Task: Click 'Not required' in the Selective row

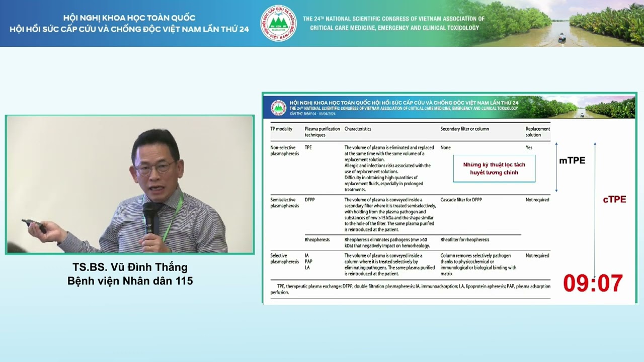Action: pos(537,255)
